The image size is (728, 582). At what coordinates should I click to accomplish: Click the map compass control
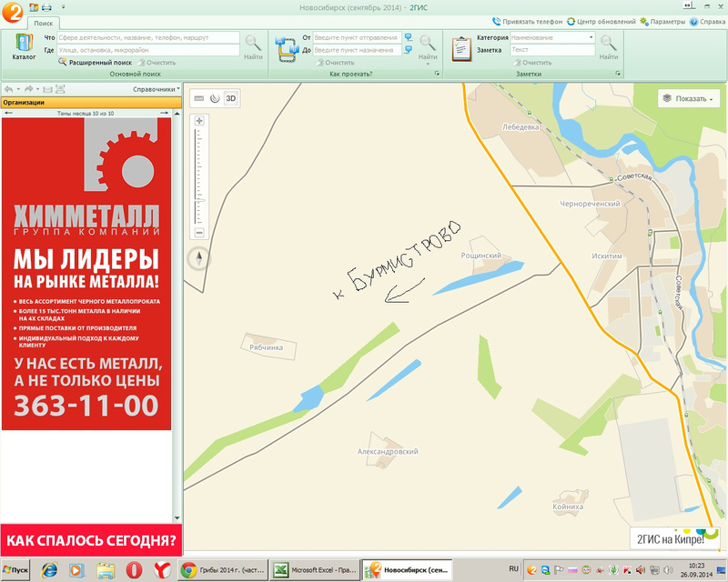click(x=199, y=259)
